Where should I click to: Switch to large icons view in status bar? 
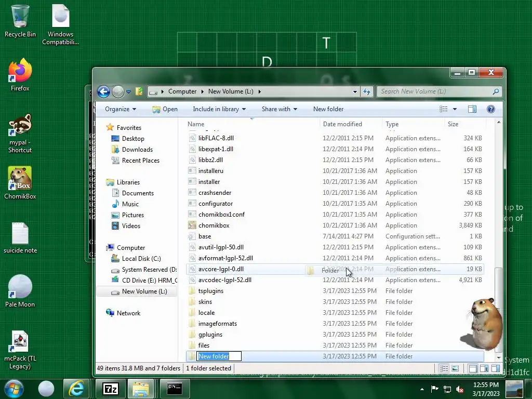tap(455, 368)
